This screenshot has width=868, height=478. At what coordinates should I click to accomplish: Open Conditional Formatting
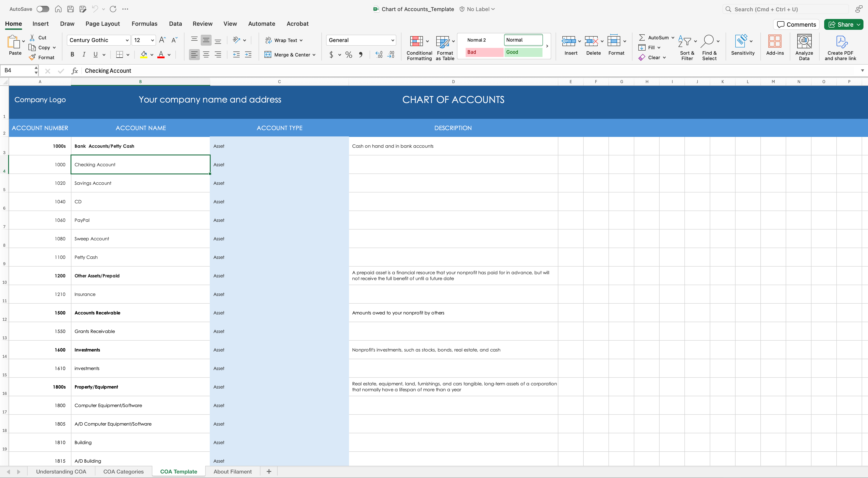[419, 47]
